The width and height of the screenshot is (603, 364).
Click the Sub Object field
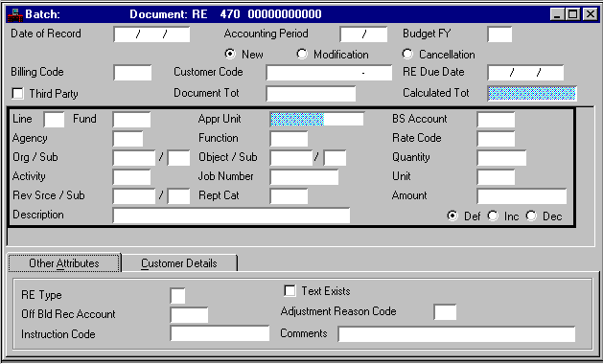tap(335, 158)
